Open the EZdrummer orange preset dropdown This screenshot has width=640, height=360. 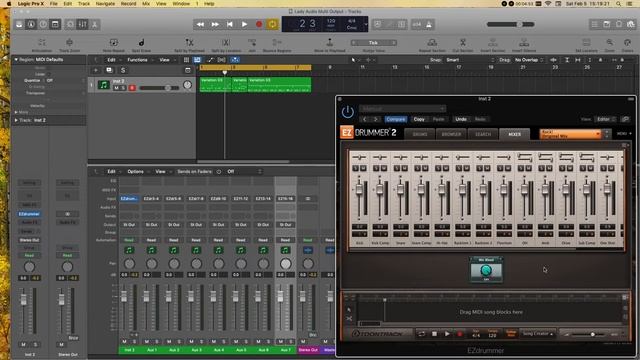pos(570,134)
